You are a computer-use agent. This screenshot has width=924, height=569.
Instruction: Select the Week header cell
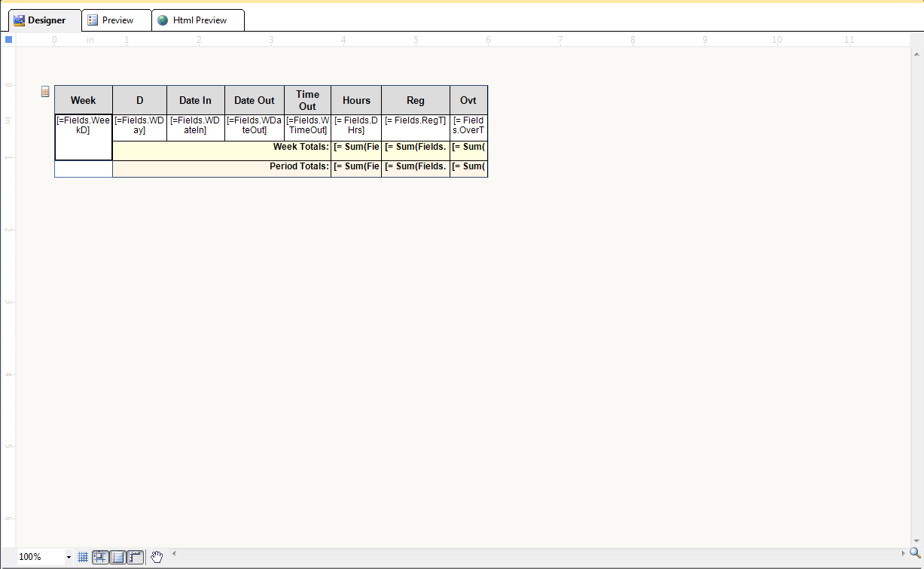pos(84,100)
